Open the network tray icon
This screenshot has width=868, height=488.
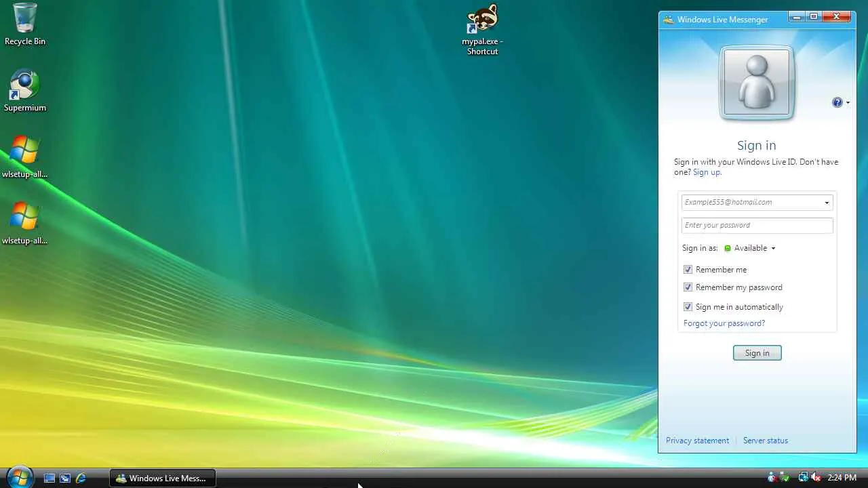coord(804,478)
